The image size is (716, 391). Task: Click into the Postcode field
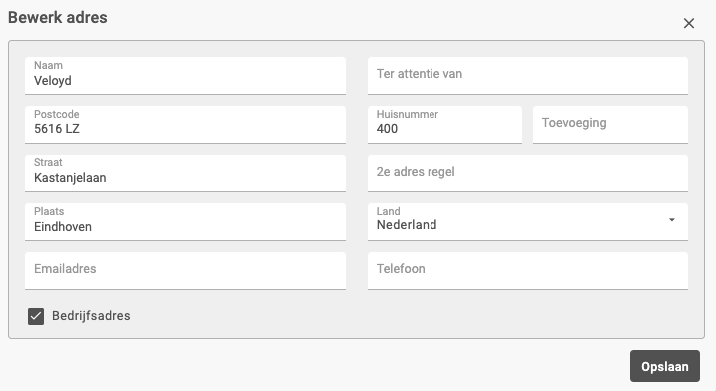[x=185, y=125]
